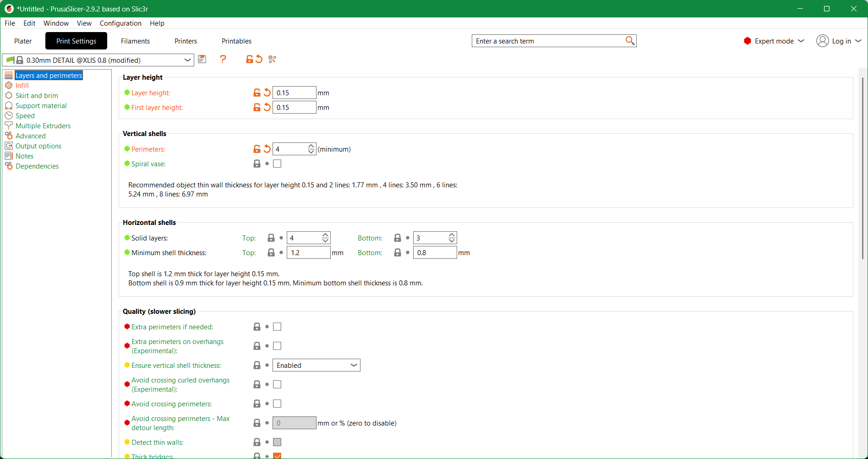Open the Help menu
This screenshot has height=459, width=868.
point(157,23)
